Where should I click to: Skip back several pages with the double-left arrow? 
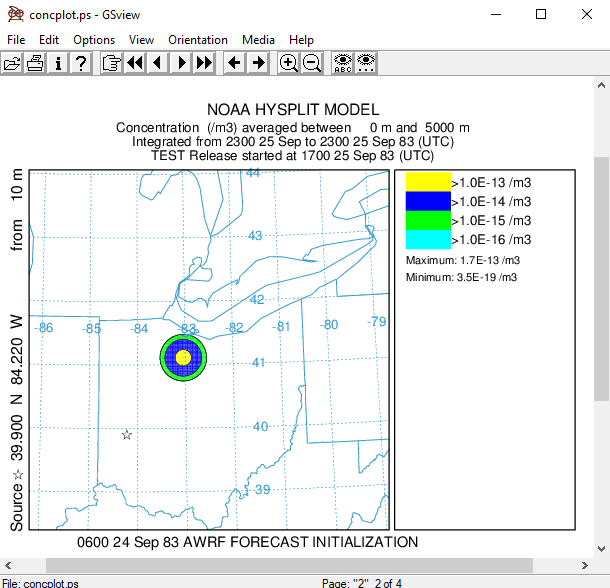135,63
